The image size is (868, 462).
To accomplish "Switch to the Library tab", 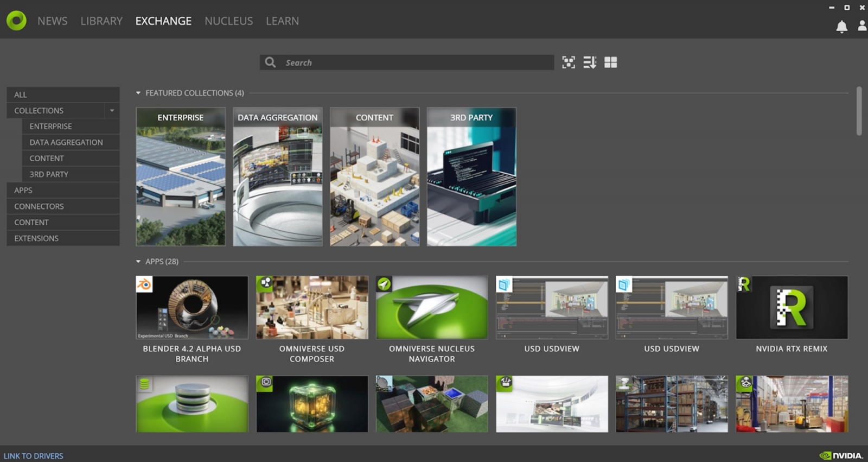I will tap(101, 21).
